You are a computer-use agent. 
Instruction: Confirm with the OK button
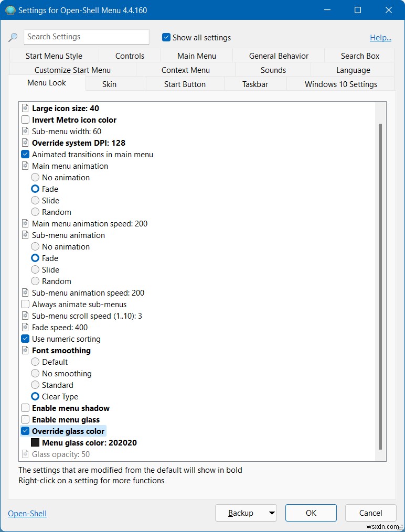311,513
